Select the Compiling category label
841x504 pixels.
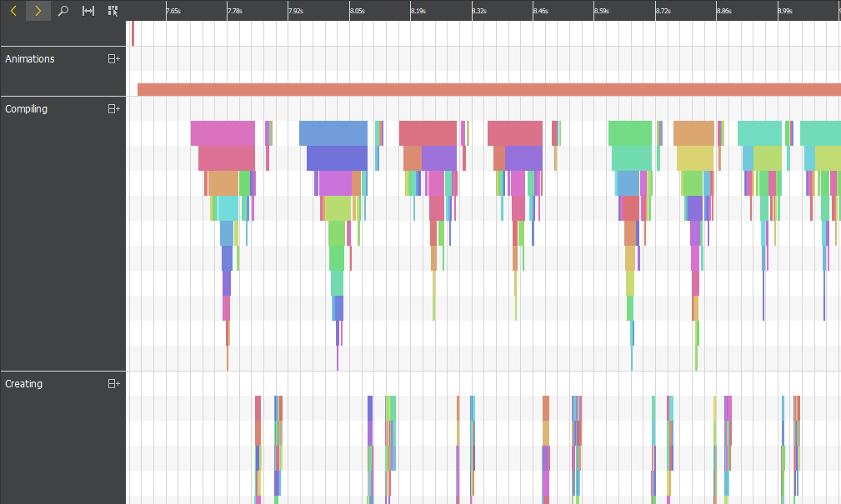tap(27, 109)
